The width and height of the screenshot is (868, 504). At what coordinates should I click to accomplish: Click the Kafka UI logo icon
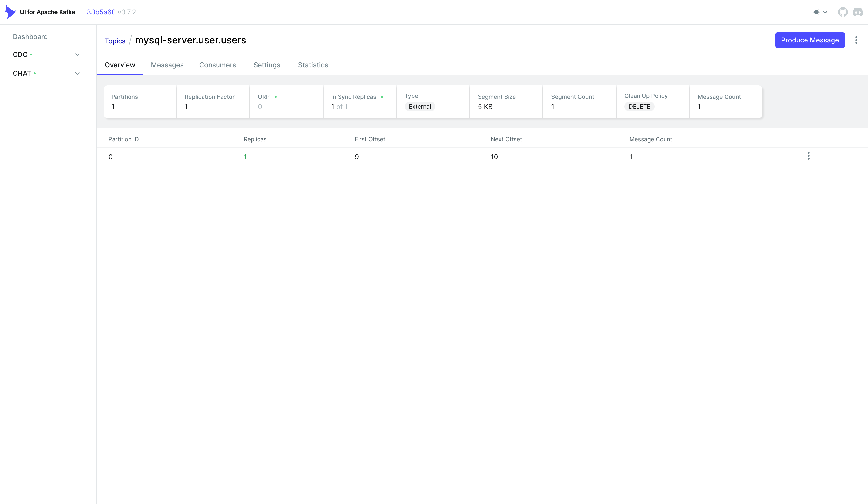[x=10, y=12]
